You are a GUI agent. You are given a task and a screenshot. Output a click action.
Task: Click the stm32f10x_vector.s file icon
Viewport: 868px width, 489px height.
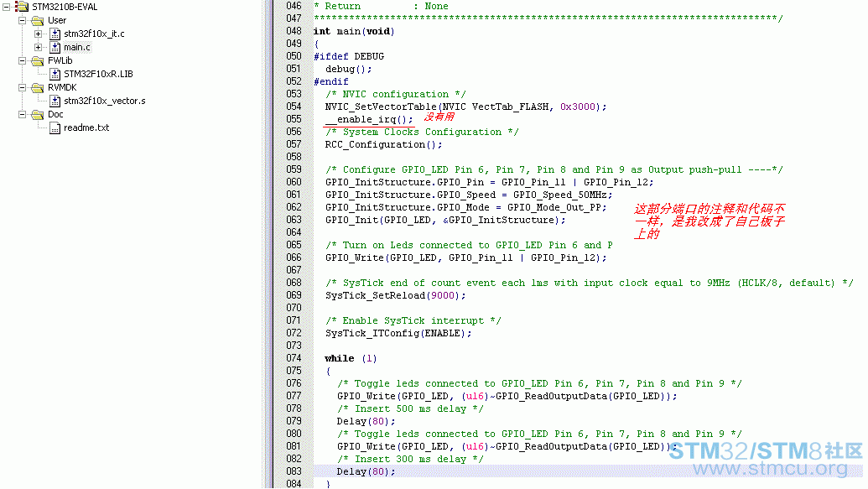click(55, 101)
